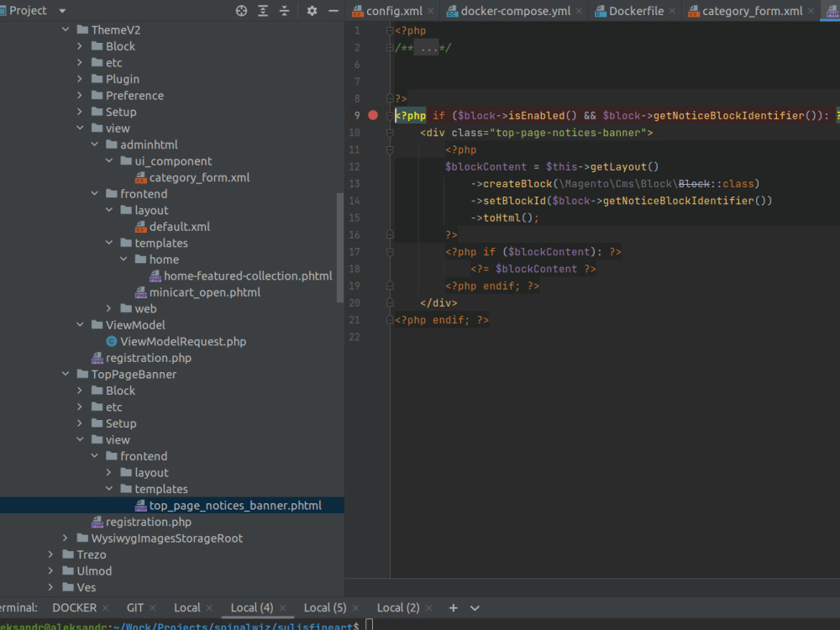The image size is (840, 630).
Task: Expand the web folder
Action: 108,308
